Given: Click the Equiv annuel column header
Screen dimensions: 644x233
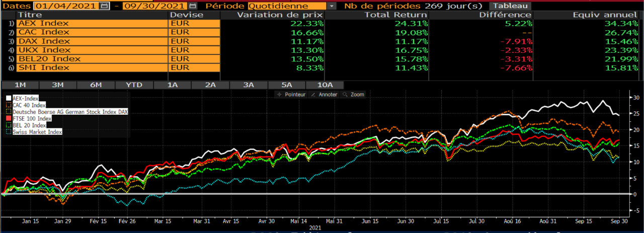Looking at the screenshot, I should [587, 15].
